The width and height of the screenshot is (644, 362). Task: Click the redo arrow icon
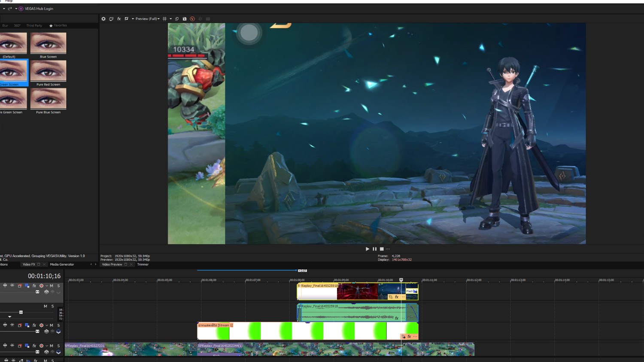pyautogui.click(x=10, y=9)
